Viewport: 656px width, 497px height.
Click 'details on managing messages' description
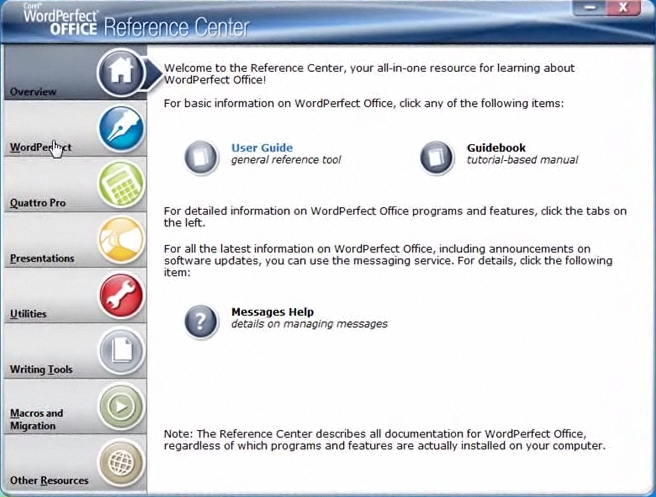[310, 324]
